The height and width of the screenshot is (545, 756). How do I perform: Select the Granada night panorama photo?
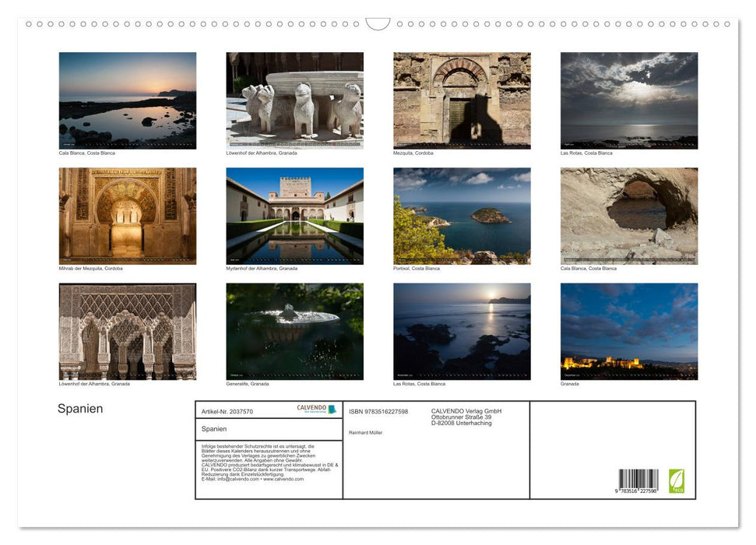629,330
